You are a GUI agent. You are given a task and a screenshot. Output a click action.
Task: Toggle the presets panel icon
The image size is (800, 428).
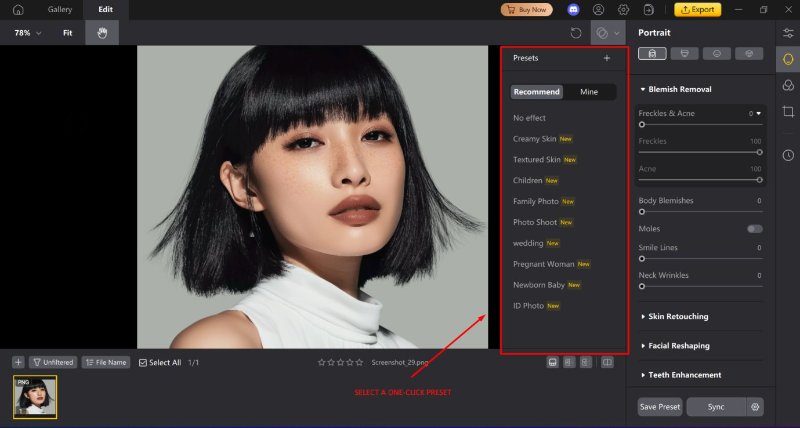[602, 33]
